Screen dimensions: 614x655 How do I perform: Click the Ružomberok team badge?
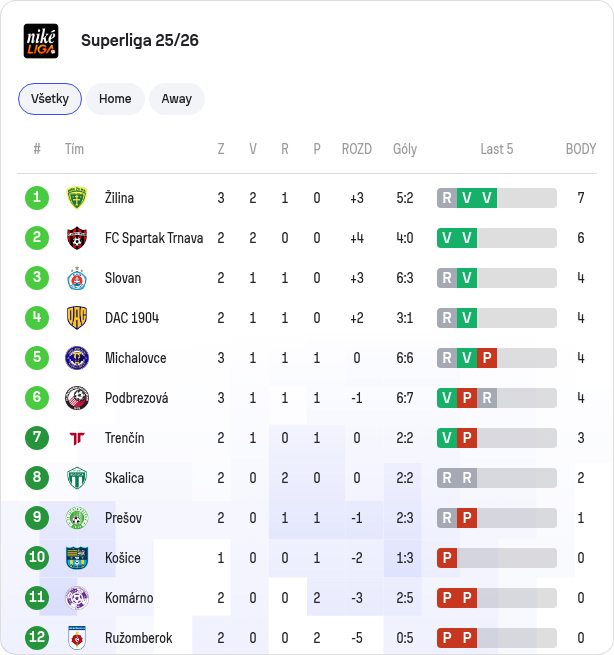click(77, 638)
